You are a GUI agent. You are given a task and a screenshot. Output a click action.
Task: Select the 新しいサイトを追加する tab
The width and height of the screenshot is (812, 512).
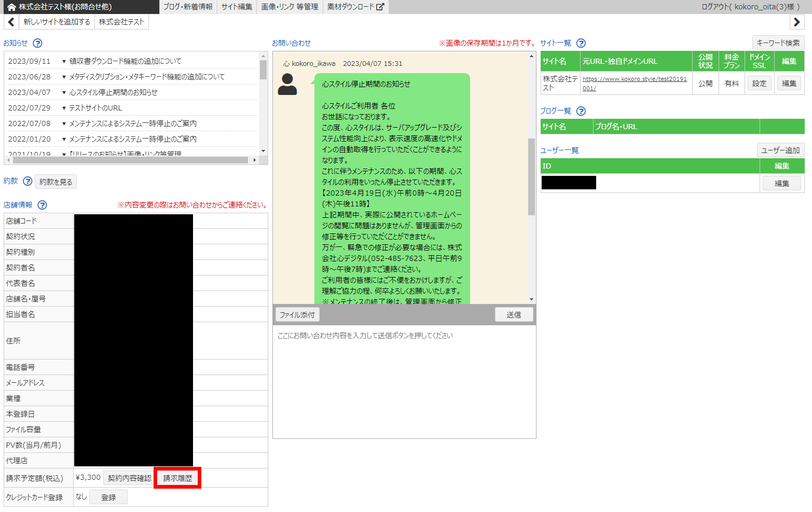pos(57,22)
